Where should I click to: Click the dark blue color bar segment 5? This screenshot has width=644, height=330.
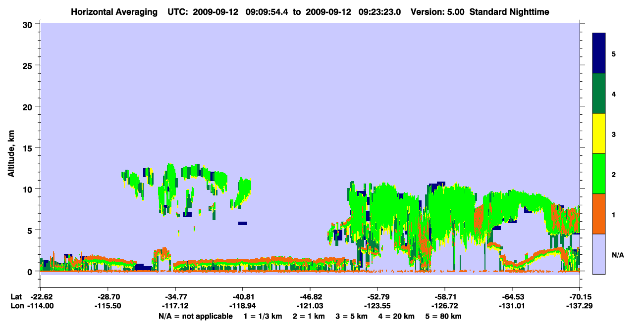coord(599,53)
